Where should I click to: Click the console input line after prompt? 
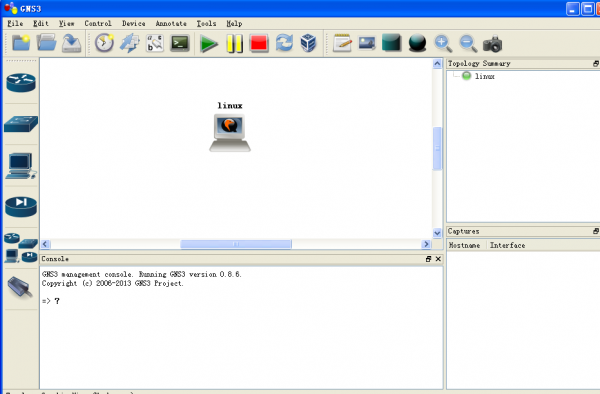pos(241,301)
